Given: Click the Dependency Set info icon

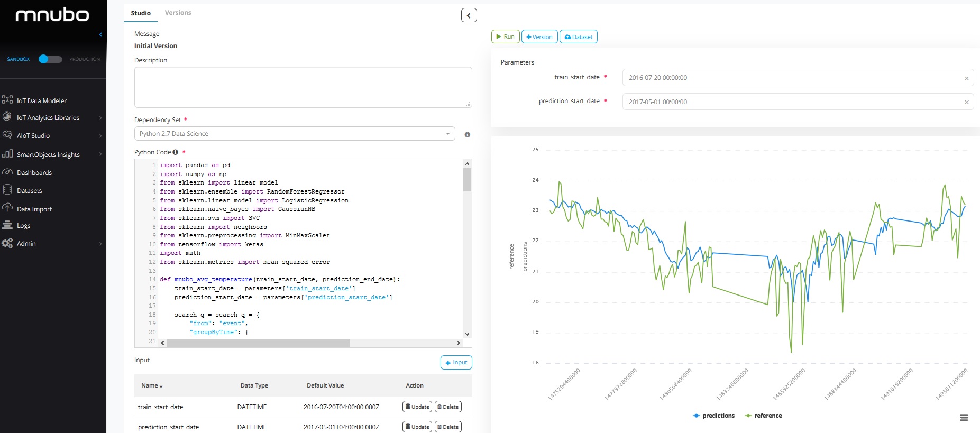Looking at the screenshot, I should click(x=467, y=135).
